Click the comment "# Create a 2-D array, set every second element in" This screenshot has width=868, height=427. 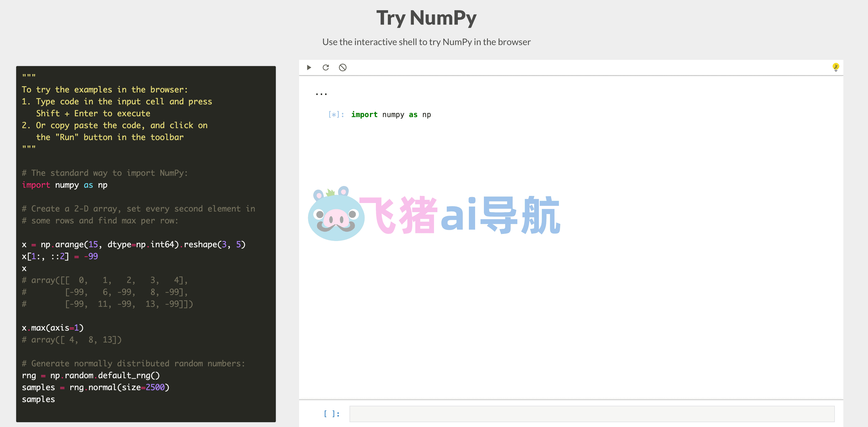click(x=138, y=209)
